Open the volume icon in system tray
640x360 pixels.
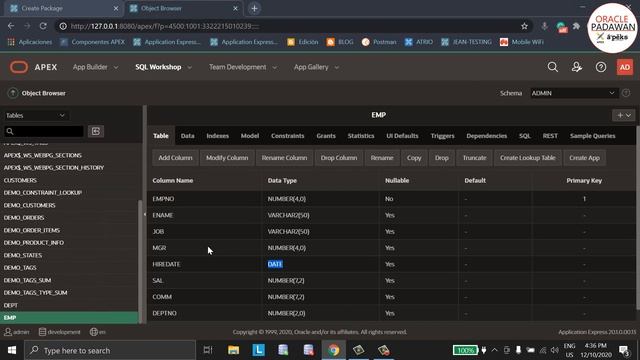(x=554, y=350)
